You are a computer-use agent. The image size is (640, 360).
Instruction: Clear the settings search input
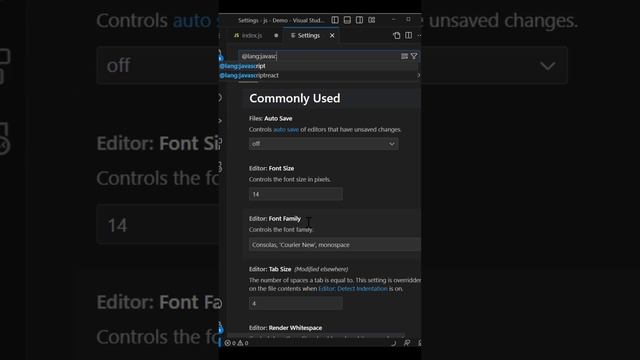click(404, 56)
